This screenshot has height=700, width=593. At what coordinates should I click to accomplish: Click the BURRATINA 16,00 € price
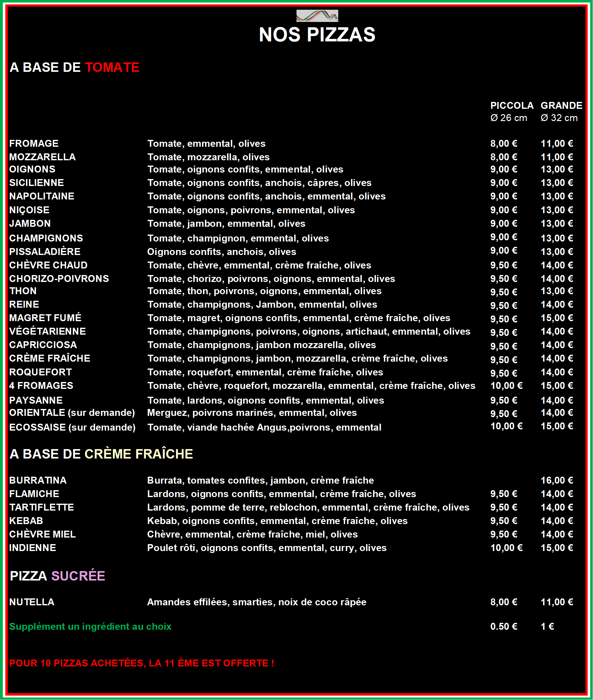pos(556,480)
